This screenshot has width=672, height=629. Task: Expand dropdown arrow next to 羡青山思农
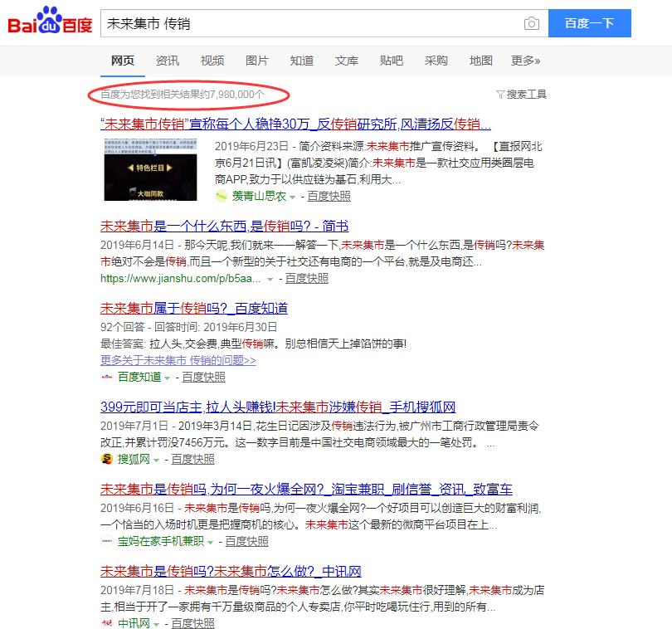click(x=293, y=197)
